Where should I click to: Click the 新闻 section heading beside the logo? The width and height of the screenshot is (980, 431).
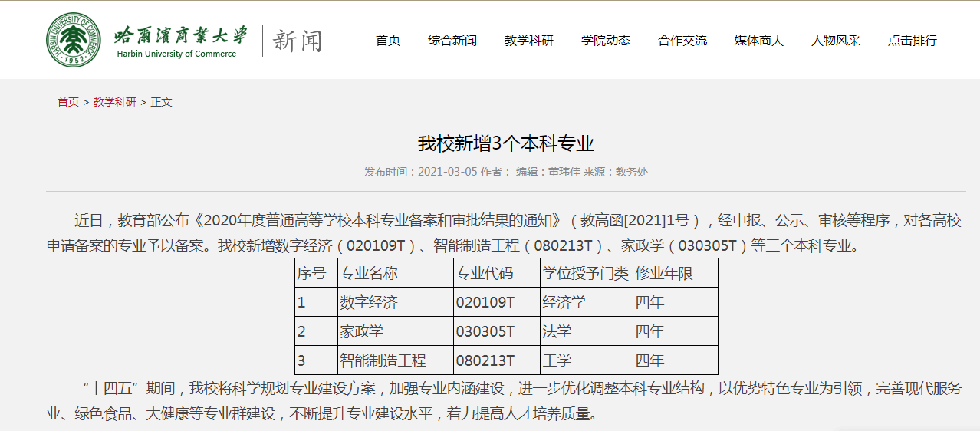coord(298,41)
